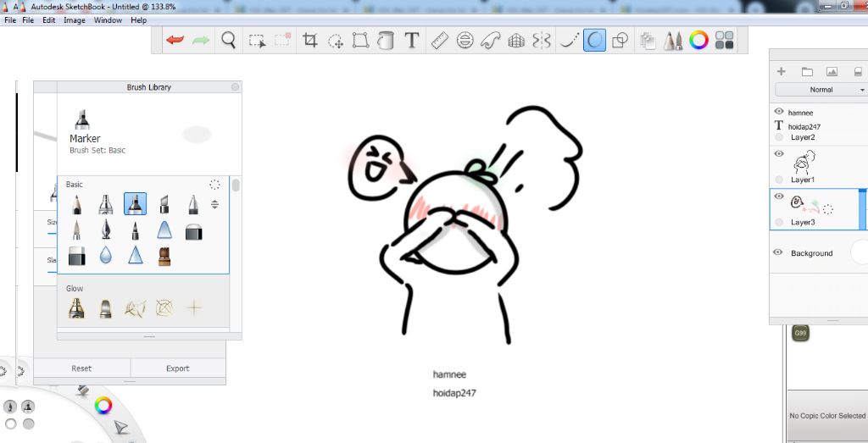This screenshot has height=443, width=868.
Task: Select the G99 Copic color swatch
Action: [800, 333]
